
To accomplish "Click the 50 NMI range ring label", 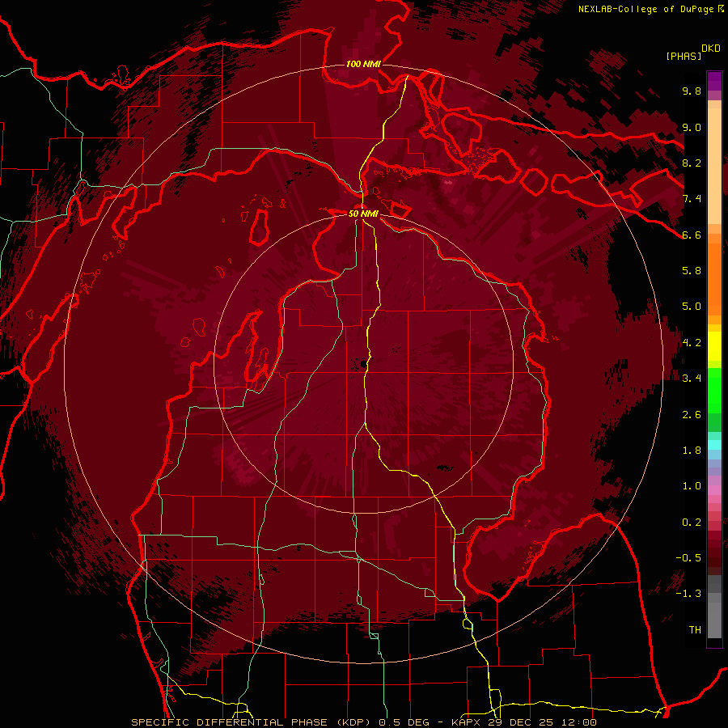I will point(363,214).
